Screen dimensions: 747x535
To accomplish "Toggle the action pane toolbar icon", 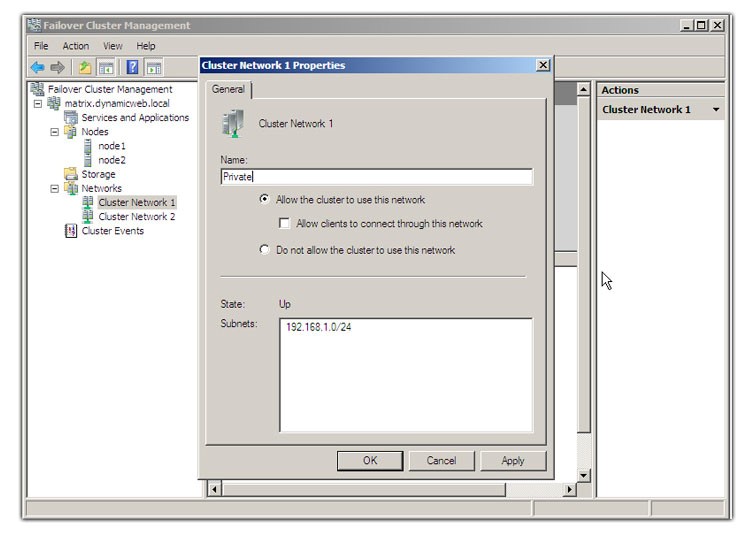I will coord(153,68).
